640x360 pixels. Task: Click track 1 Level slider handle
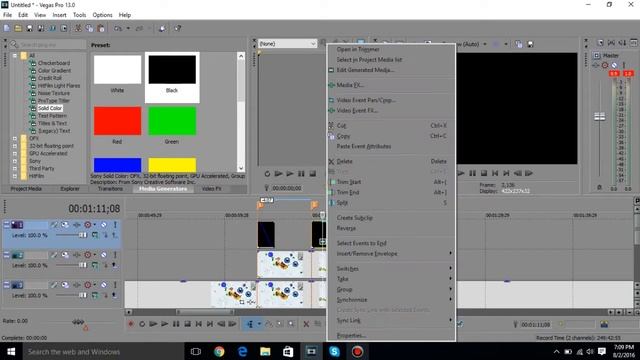pyautogui.click(x=83, y=235)
